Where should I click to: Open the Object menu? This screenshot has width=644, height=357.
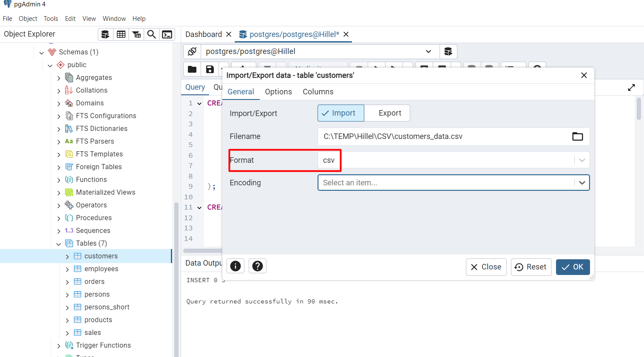coord(28,19)
